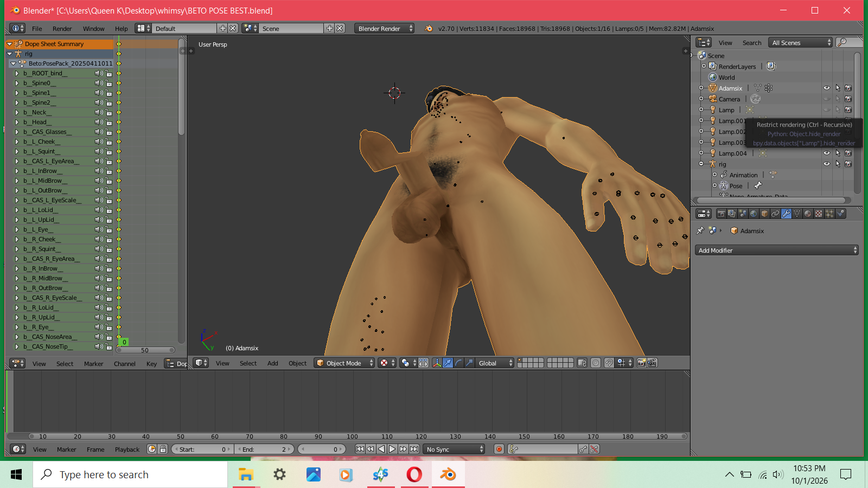The height and width of the screenshot is (488, 868).
Task: Open the Channel menu in dope sheet
Action: [x=124, y=363]
